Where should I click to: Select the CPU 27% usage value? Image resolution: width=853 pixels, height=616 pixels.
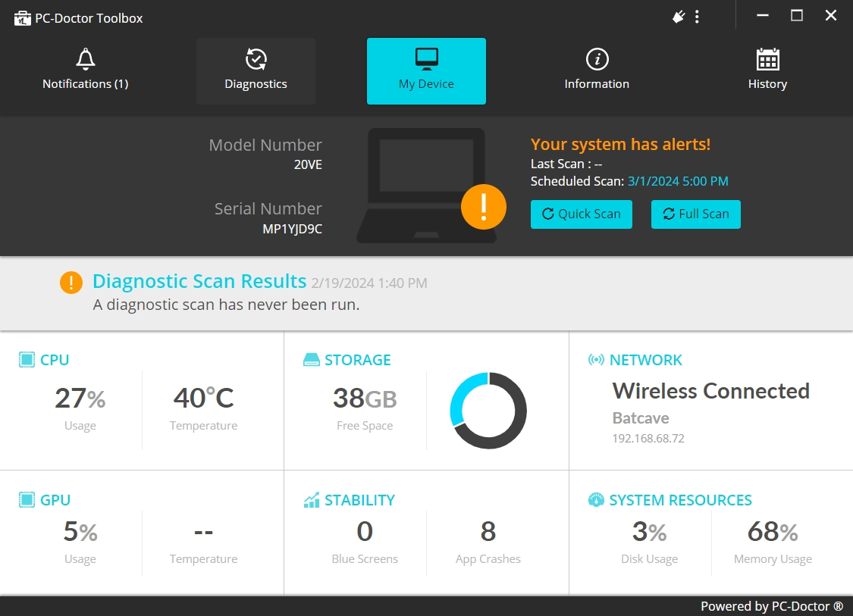pos(80,398)
